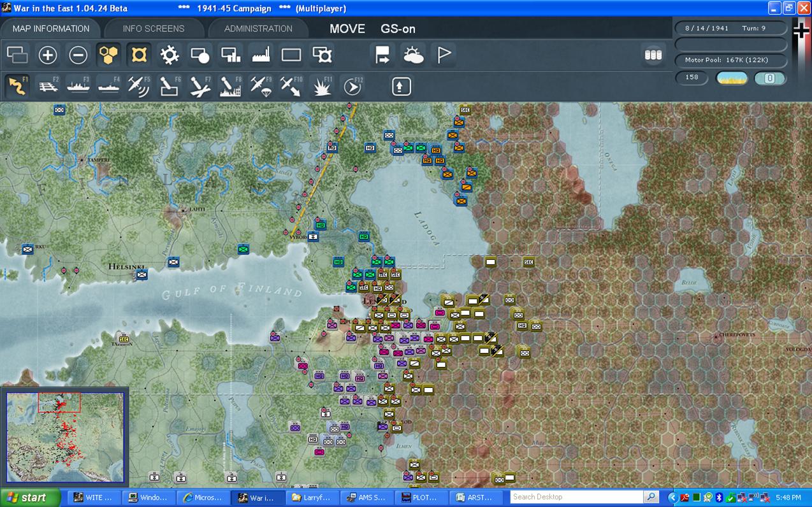
Task: Select the F10 air transfer mode
Action: (x=291, y=86)
